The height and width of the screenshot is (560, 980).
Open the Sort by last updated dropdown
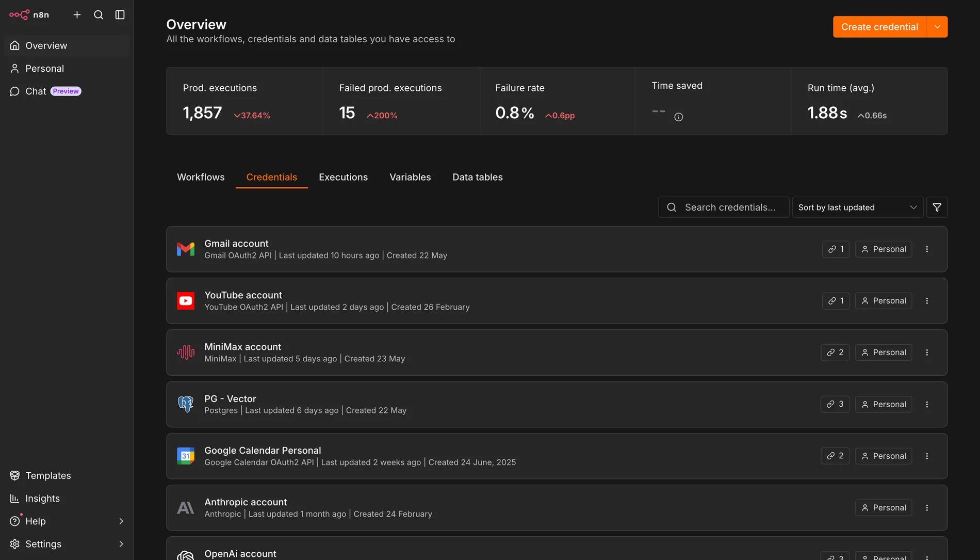[858, 207]
